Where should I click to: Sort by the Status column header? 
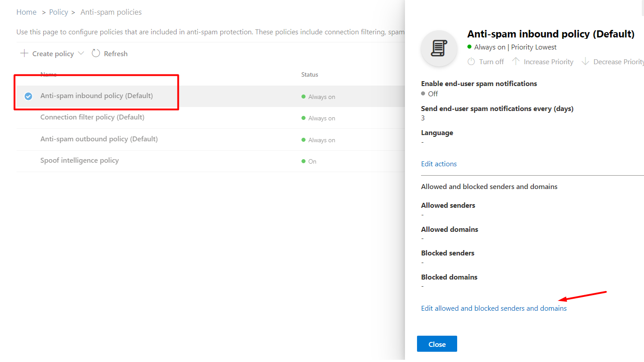click(x=310, y=74)
